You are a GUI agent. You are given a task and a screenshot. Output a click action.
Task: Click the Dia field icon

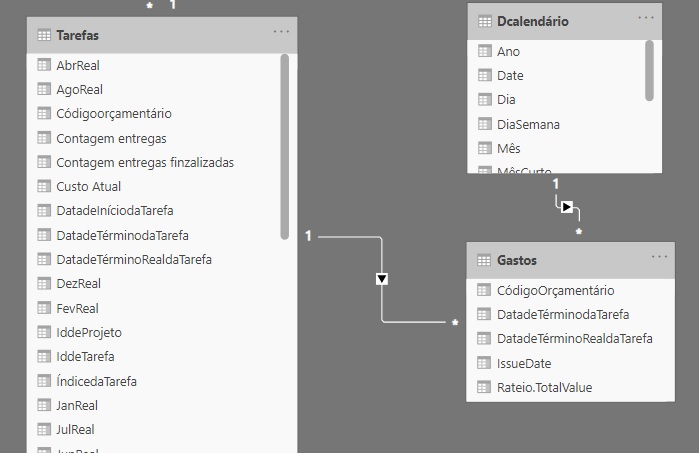click(x=485, y=99)
